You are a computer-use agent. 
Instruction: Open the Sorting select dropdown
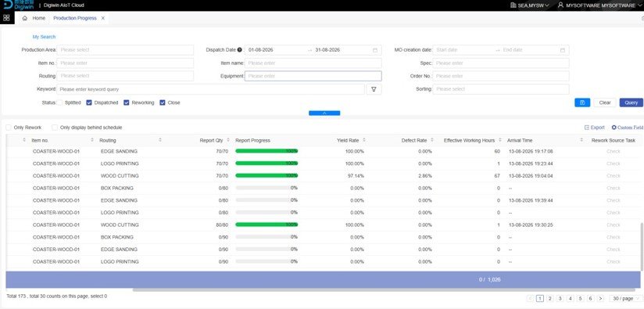click(x=501, y=89)
